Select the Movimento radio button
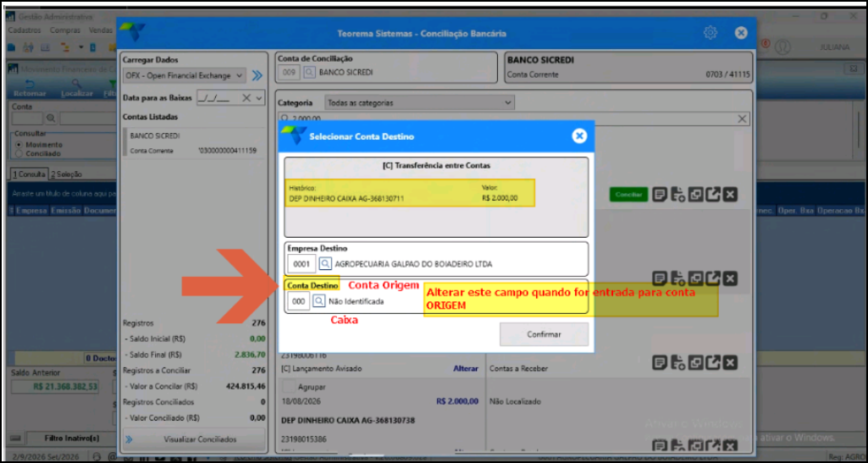This screenshot has width=868, height=463. click(19, 145)
